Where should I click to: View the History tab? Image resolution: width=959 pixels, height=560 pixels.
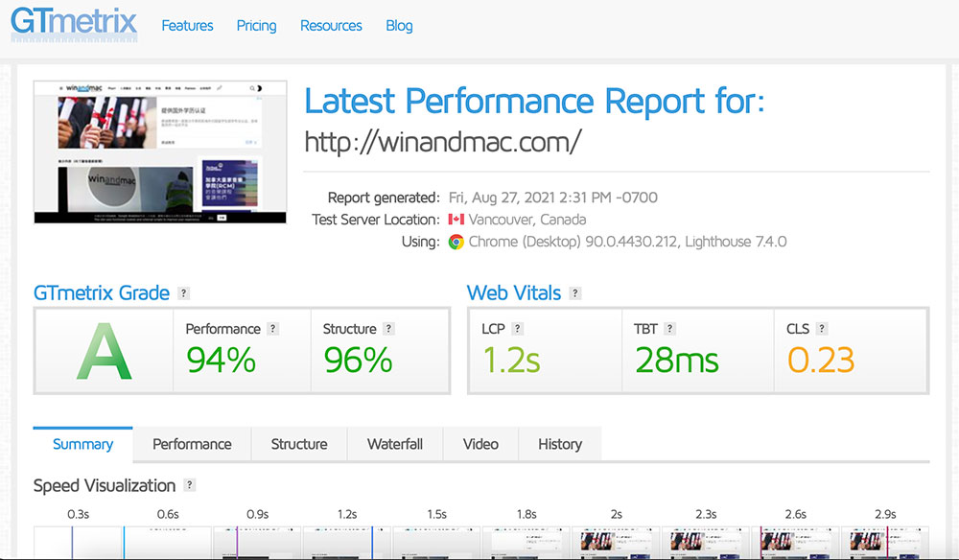point(560,444)
